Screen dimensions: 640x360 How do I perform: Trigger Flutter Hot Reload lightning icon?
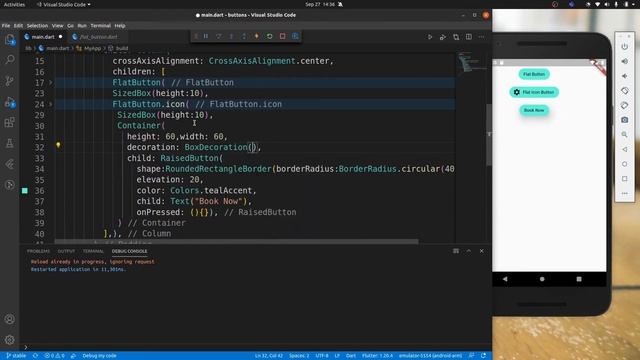pos(257,36)
